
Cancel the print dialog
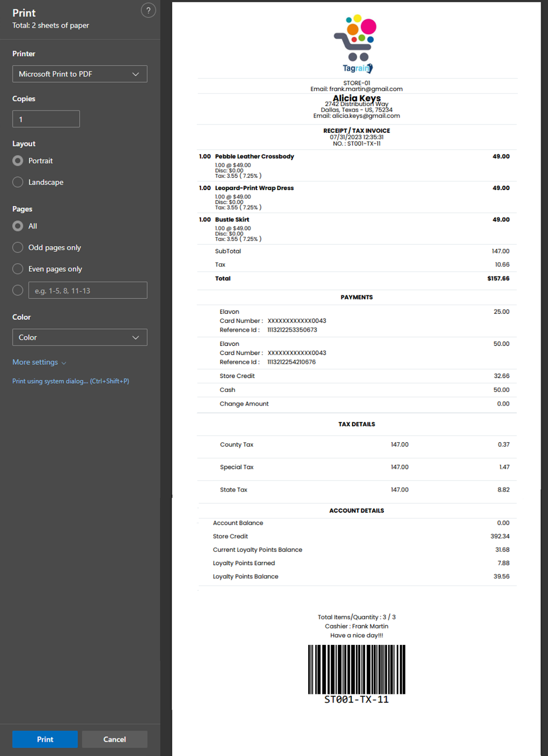114,739
